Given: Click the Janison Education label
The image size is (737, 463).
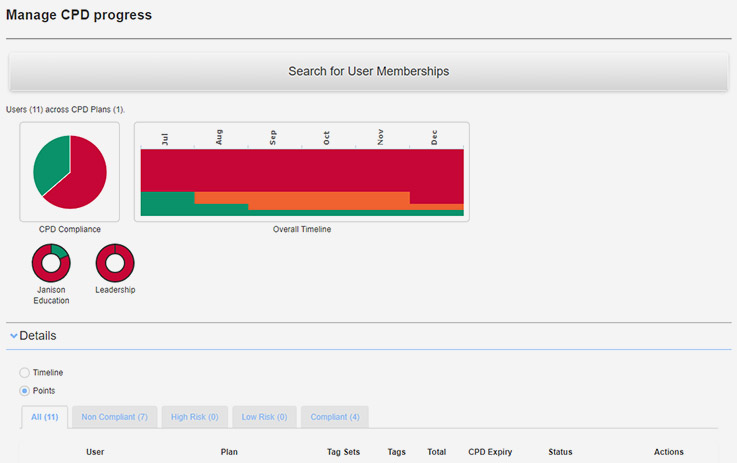Looking at the screenshot, I should [x=51, y=295].
